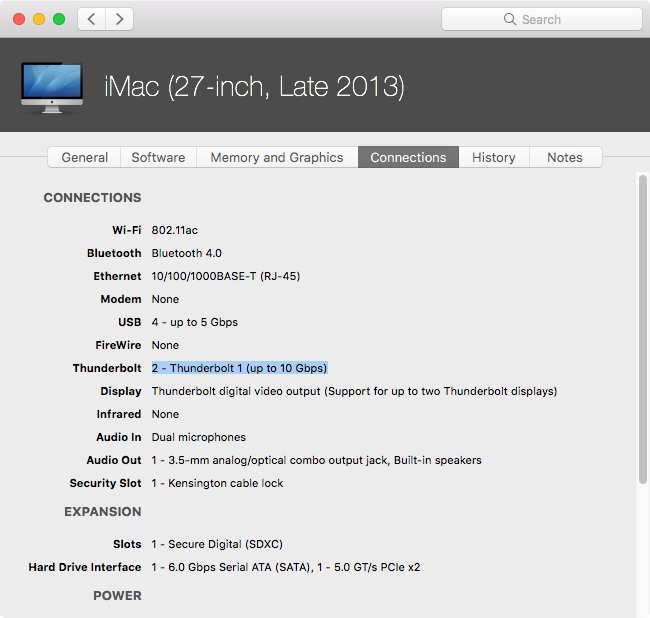The height and width of the screenshot is (618, 650).
Task: Open the Software tab
Action: pyautogui.click(x=158, y=157)
